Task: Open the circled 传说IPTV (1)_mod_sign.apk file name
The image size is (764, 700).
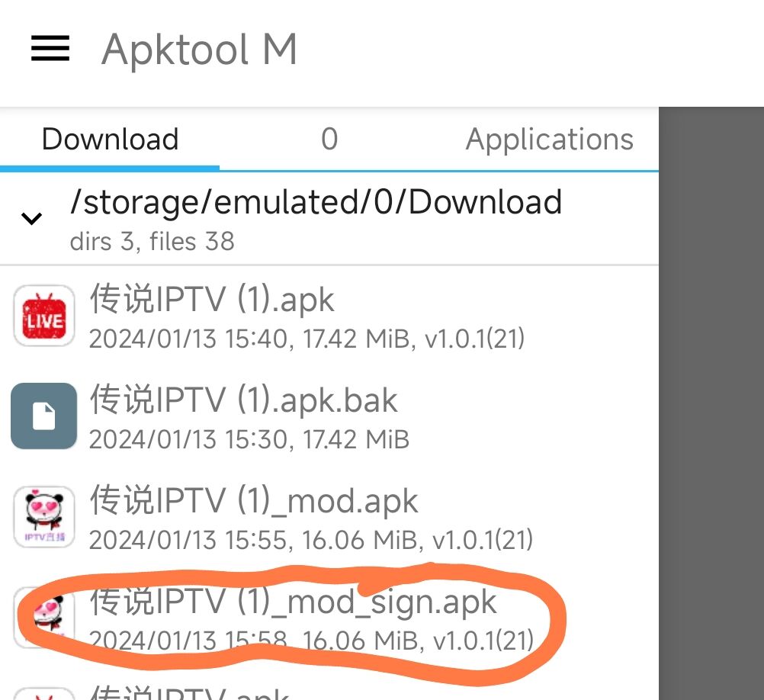Action: pos(294,602)
